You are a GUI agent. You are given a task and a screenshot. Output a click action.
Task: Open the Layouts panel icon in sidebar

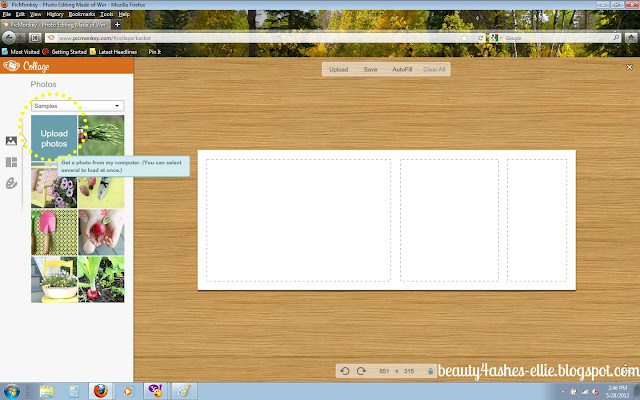[x=11, y=162]
